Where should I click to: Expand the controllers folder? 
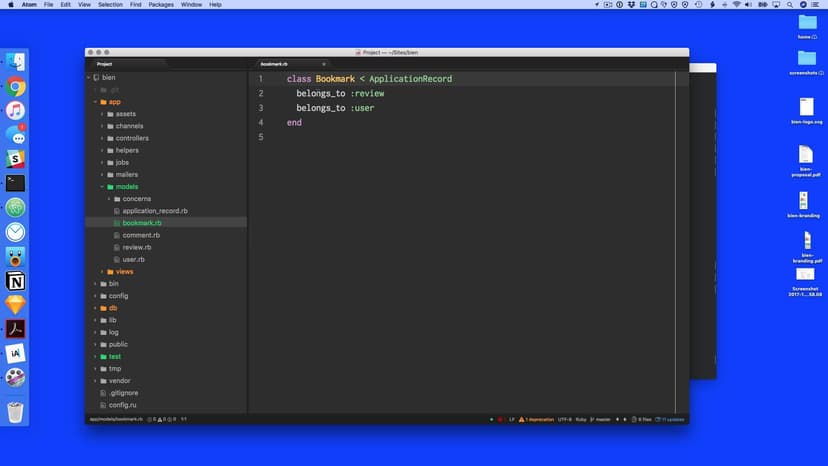[132, 138]
